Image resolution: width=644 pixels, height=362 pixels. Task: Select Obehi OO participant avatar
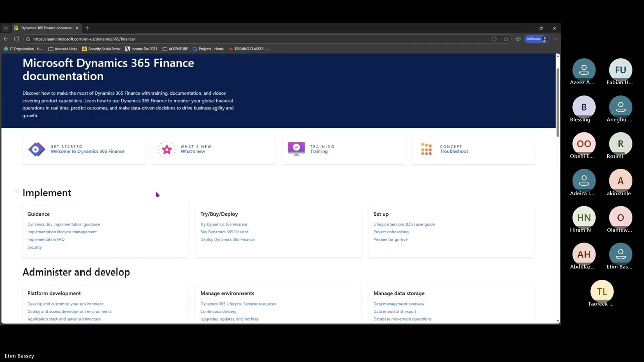click(x=584, y=144)
